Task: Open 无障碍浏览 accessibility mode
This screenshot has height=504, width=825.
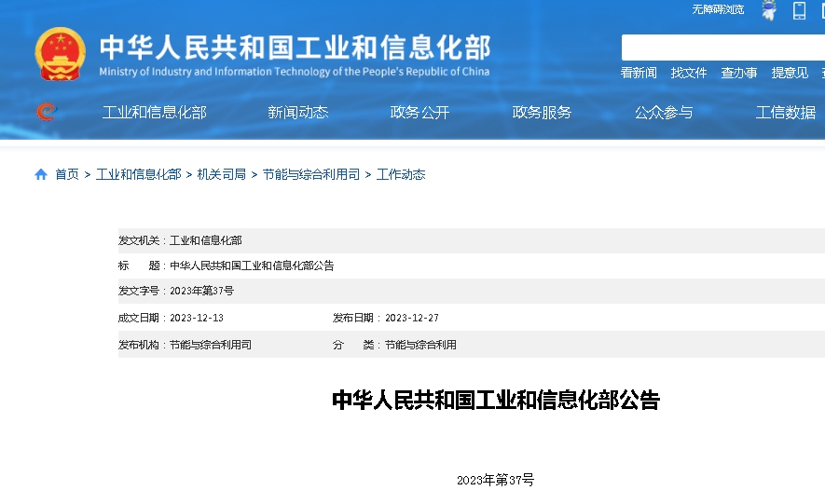Action: [718, 9]
